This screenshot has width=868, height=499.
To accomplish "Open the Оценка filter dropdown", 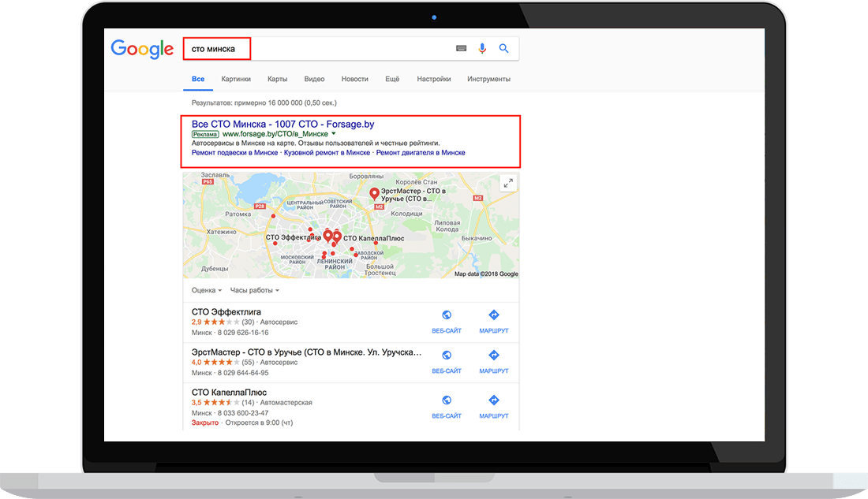I will tap(207, 290).
